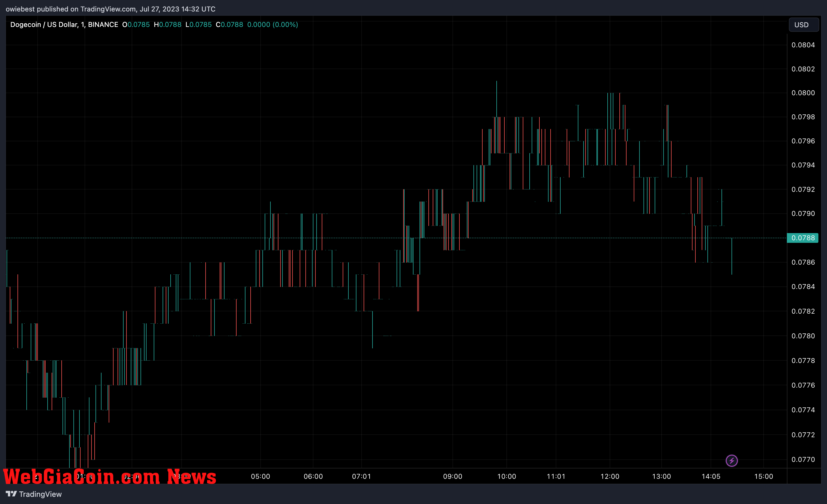Click the low value L0.0785
This screenshot has width=827, height=504.
point(198,24)
